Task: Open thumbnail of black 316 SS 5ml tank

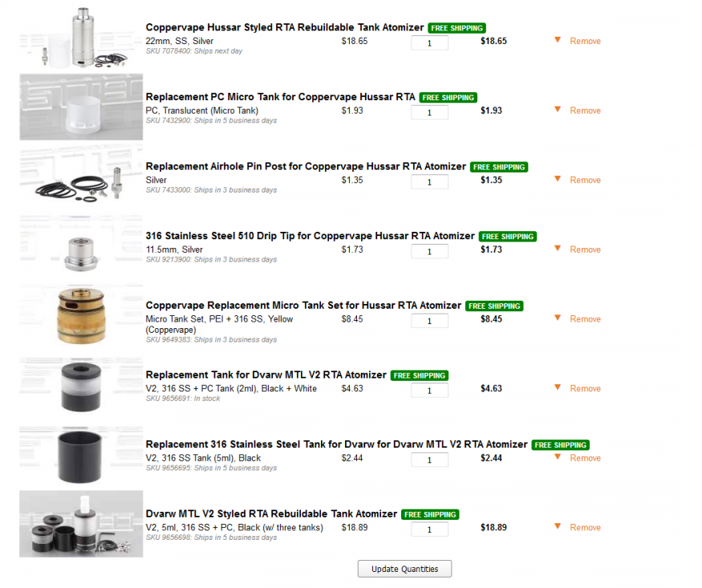Action: pyautogui.click(x=81, y=455)
